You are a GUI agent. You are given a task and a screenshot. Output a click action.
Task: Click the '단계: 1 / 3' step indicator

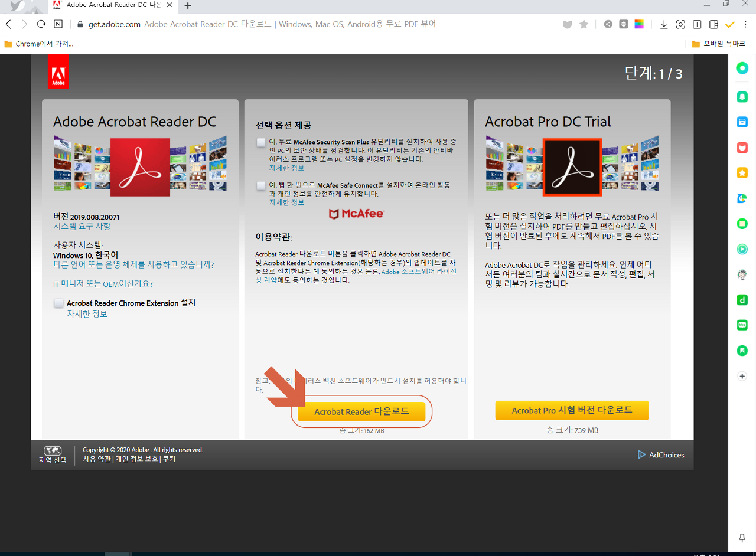coord(654,74)
